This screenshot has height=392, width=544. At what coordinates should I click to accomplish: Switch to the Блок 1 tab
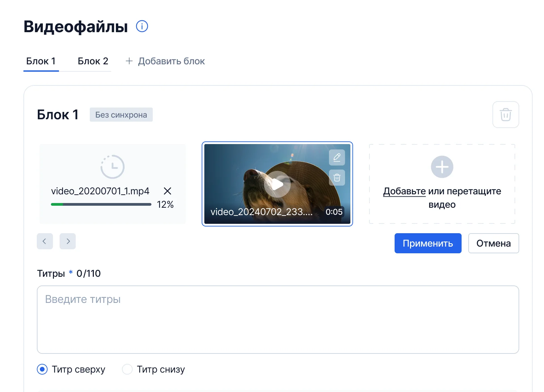coord(41,61)
